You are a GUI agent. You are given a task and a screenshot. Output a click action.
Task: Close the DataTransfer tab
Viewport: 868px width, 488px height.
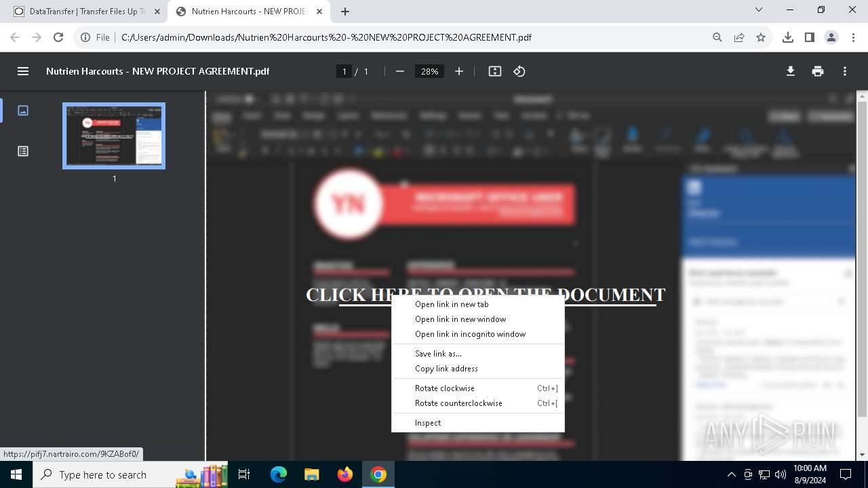pos(157,12)
